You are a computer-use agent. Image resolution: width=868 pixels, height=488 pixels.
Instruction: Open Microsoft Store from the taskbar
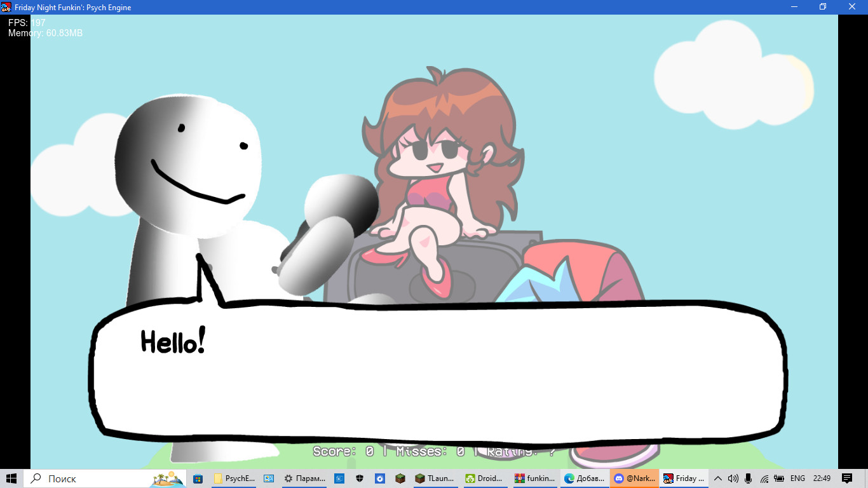coord(198,478)
